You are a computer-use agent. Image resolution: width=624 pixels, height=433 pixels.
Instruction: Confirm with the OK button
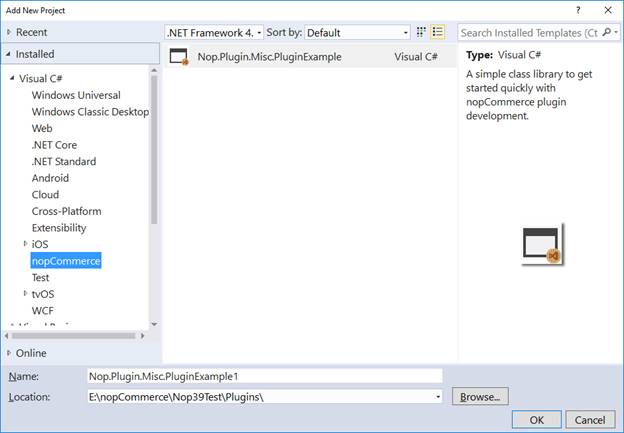pyautogui.click(x=536, y=420)
